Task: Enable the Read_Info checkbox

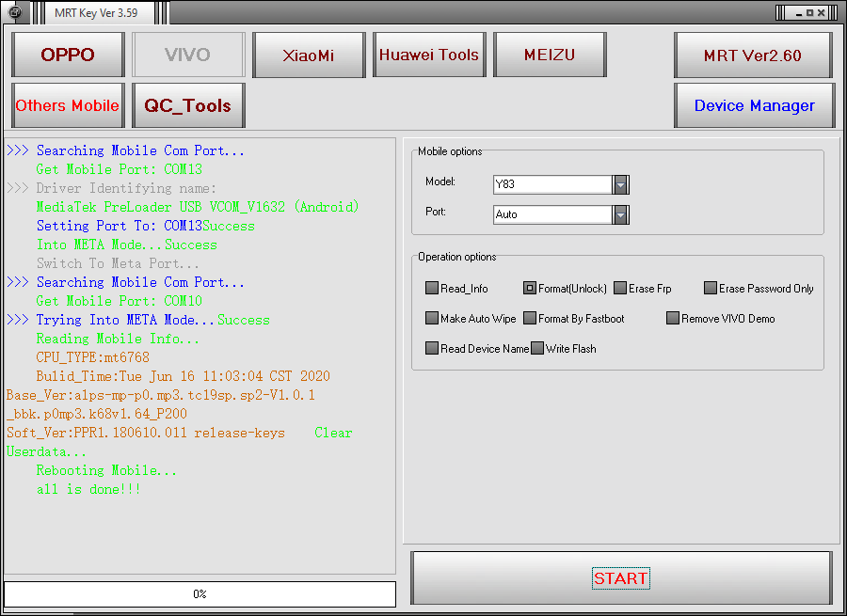Action: [431, 289]
